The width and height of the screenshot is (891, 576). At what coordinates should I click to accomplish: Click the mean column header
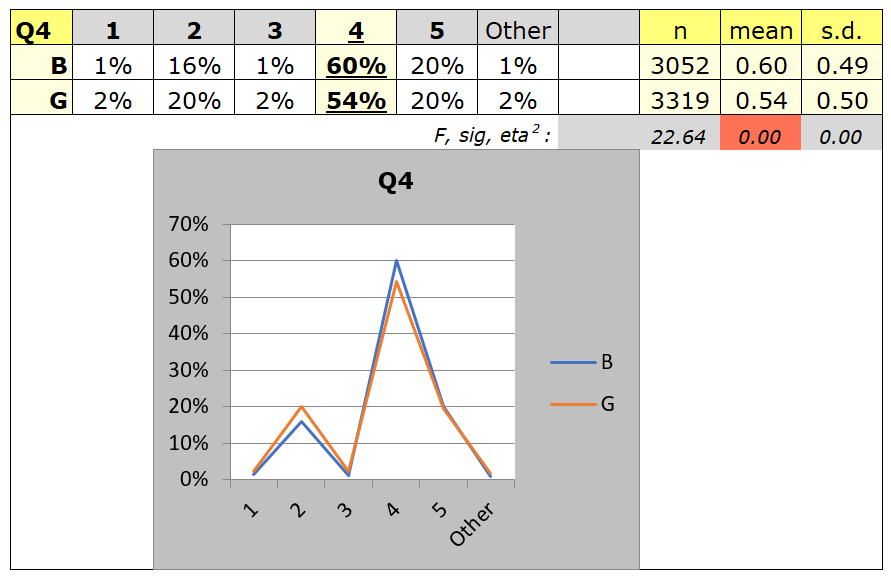[761, 28]
